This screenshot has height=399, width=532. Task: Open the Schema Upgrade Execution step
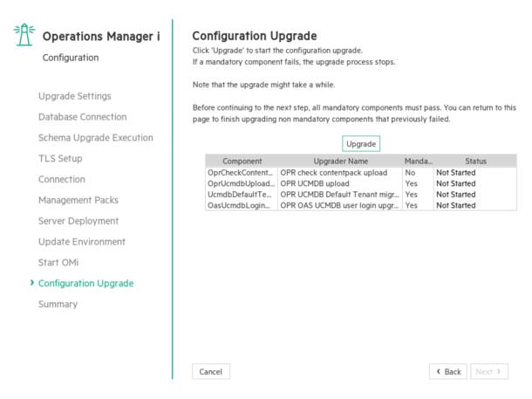click(96, 138)
